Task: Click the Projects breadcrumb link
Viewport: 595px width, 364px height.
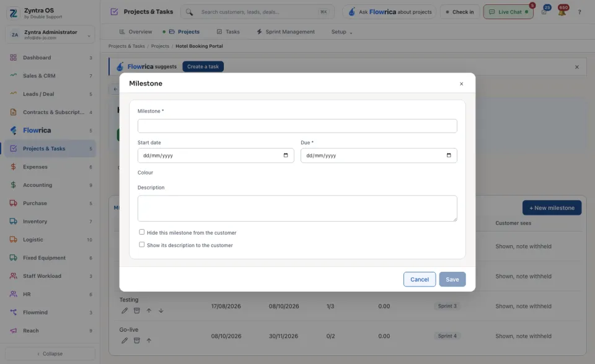Action: tap(160, 46)
